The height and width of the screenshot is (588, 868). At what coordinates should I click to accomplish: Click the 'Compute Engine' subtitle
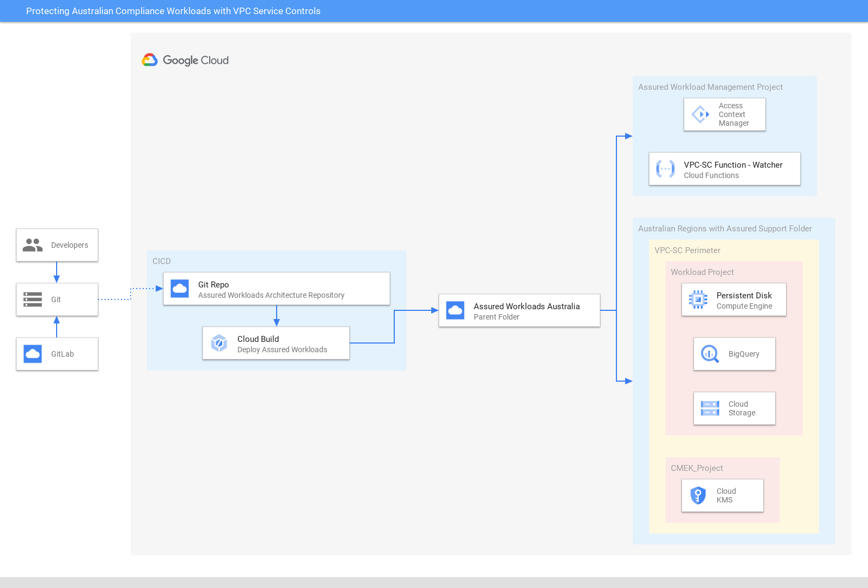pyautogui.click(x=744, y=306)
